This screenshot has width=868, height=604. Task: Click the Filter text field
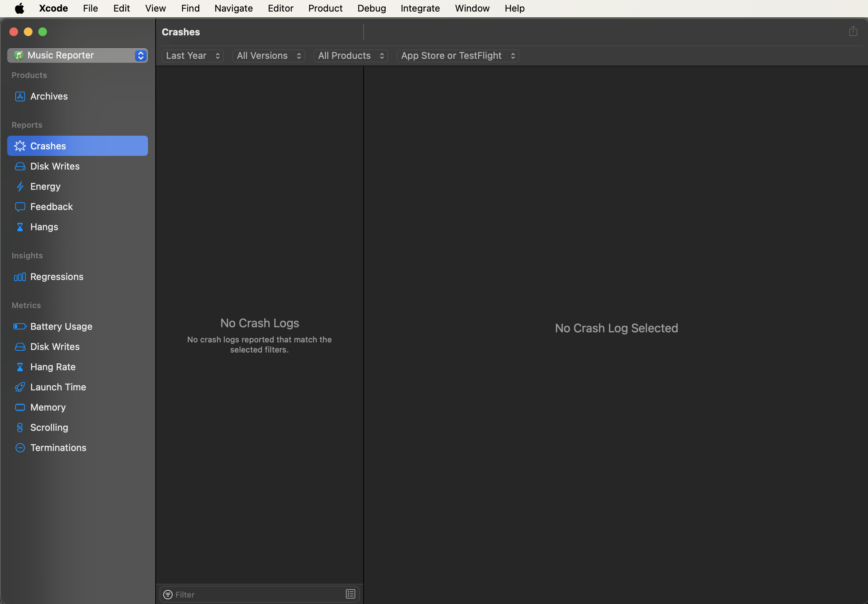click(259, 595)
